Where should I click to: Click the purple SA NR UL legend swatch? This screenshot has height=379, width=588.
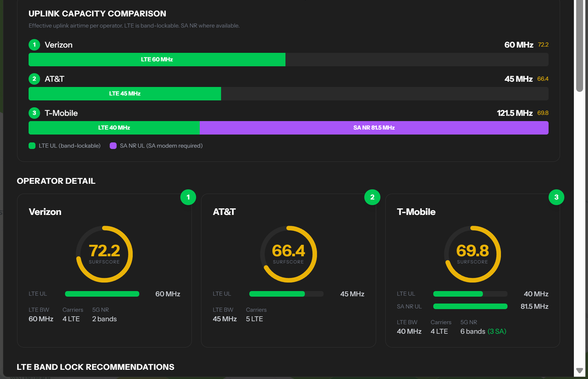pos(113,146)
